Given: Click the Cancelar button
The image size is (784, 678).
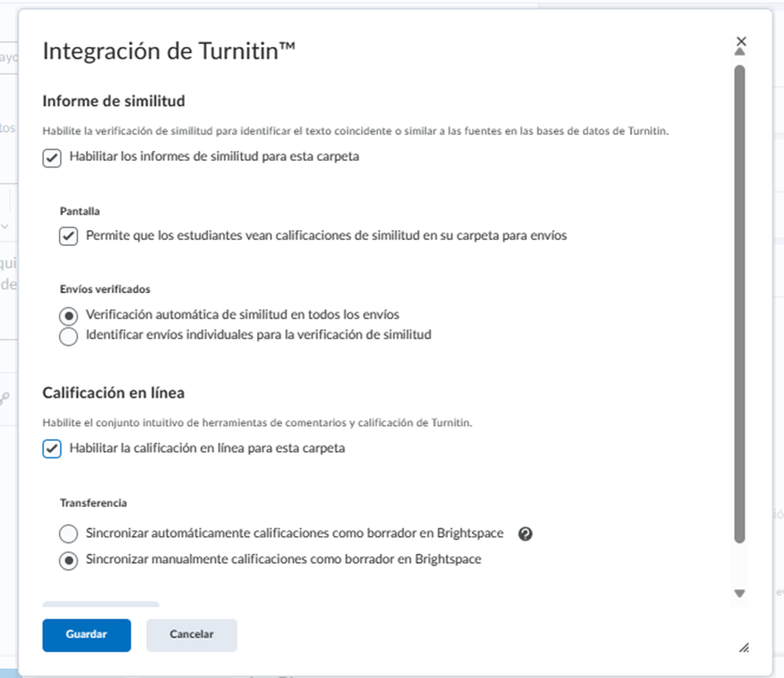Looking at the screenshot, I should 192,635.
